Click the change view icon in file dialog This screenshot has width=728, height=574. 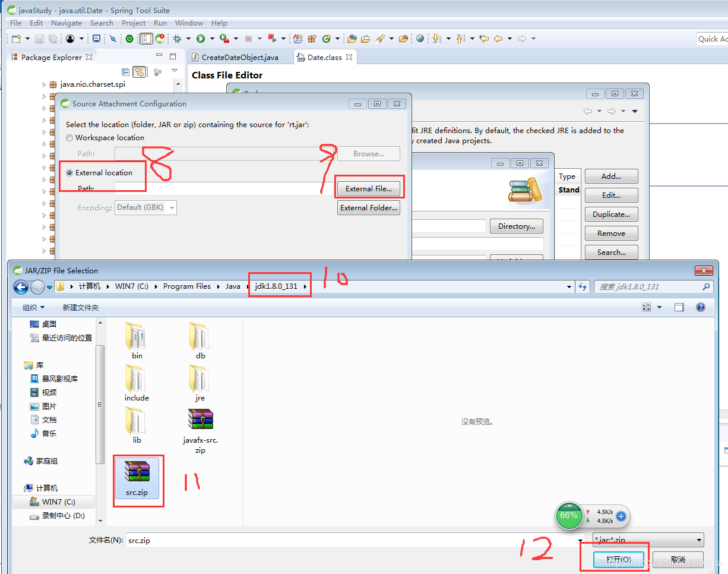[x=647, y=307]
